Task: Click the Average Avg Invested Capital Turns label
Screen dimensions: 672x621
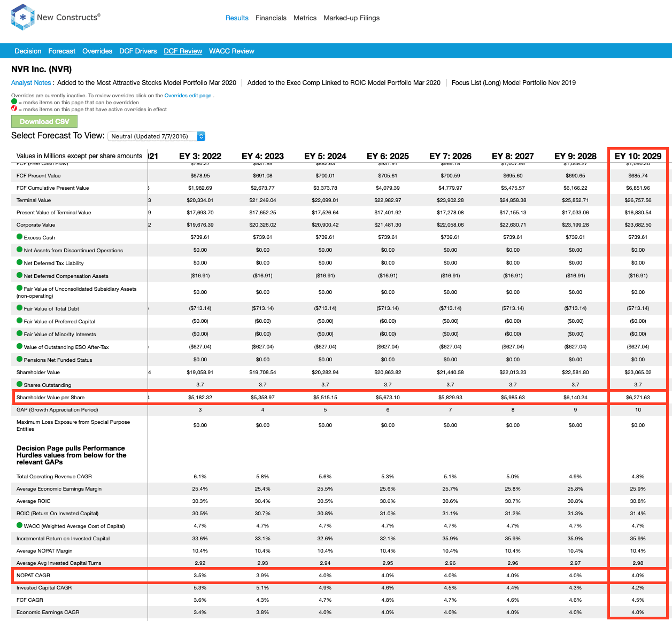Action: point(59,563)
